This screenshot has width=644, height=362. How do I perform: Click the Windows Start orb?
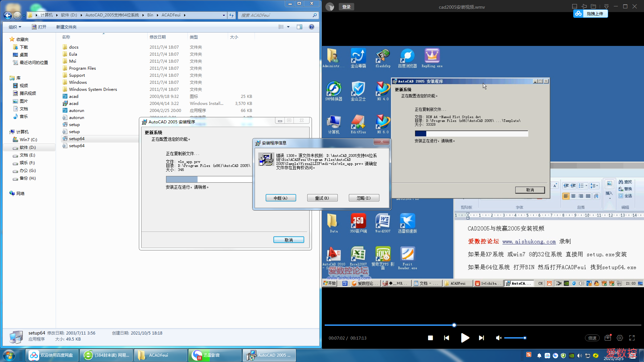9,355
